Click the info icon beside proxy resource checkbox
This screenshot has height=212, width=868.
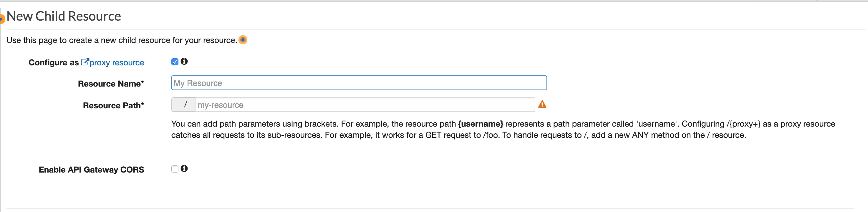(x=184, y=61)
